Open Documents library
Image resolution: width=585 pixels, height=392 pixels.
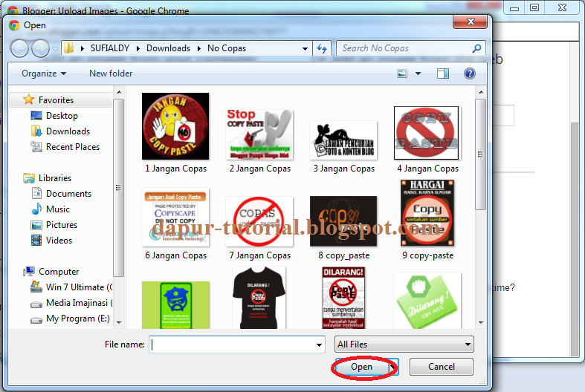[x=68, y=194]
